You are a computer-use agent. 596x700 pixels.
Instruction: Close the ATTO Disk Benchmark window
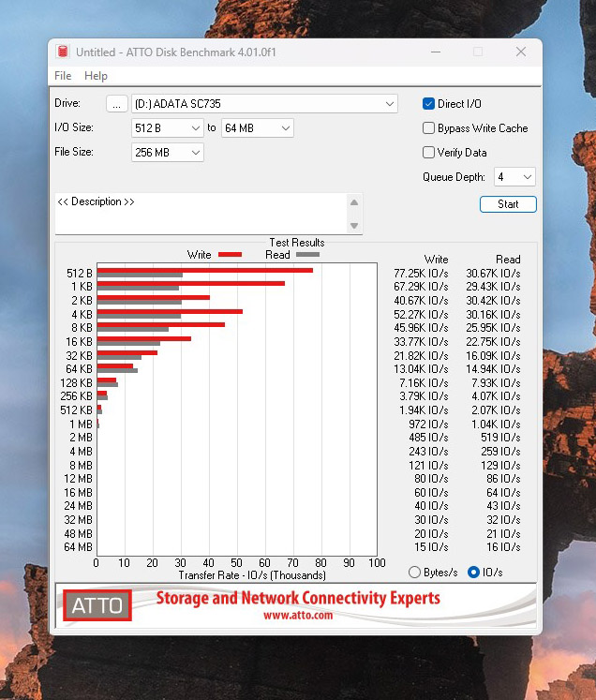pyautogui.click(x=520, y=52)
